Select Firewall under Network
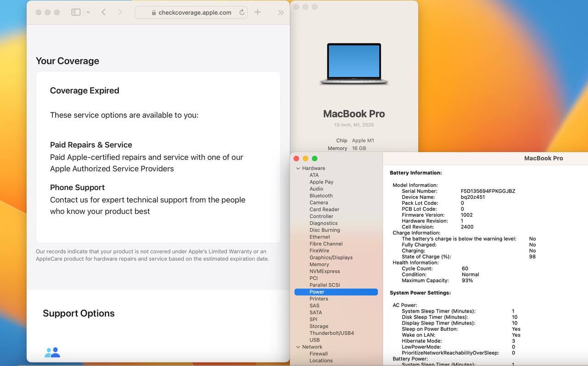 tap(318, 354)
